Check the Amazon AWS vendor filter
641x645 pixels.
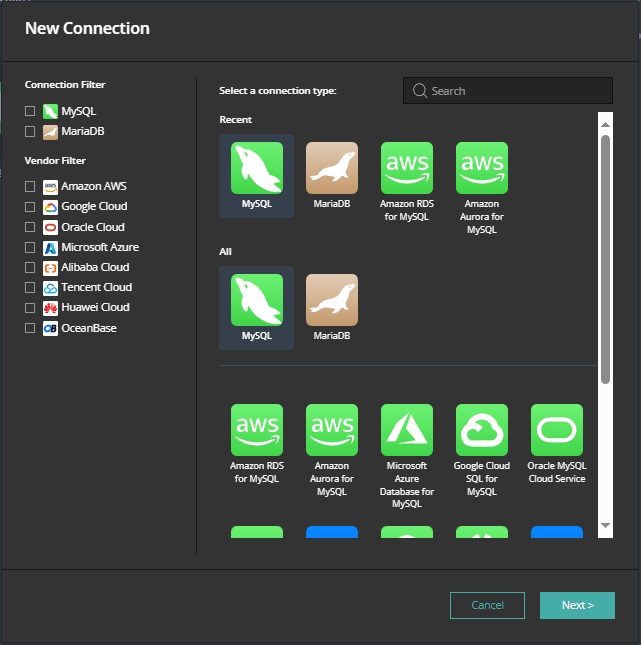tap(30, 186)
